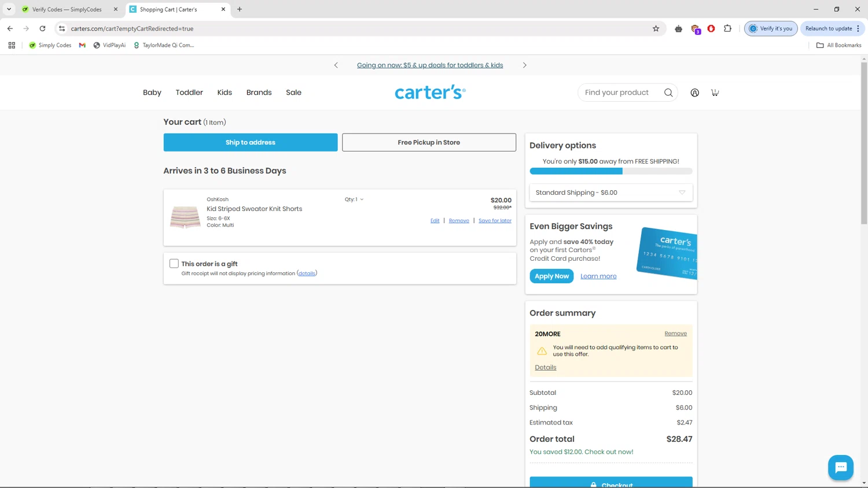The width and height of the screenshot is (868, 488).
Task: Open the Chrome apps grid shortcut
Action: [x=12, y=45]
